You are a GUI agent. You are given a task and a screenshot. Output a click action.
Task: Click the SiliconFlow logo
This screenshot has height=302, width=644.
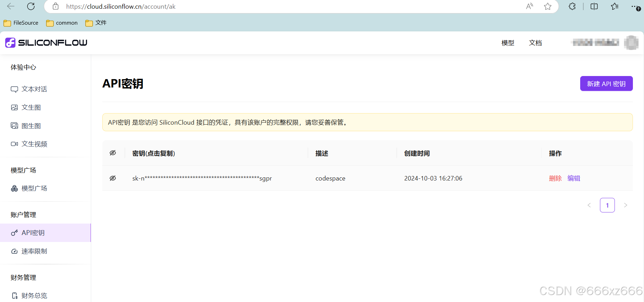pyautogui.click(x=46, y=43)
